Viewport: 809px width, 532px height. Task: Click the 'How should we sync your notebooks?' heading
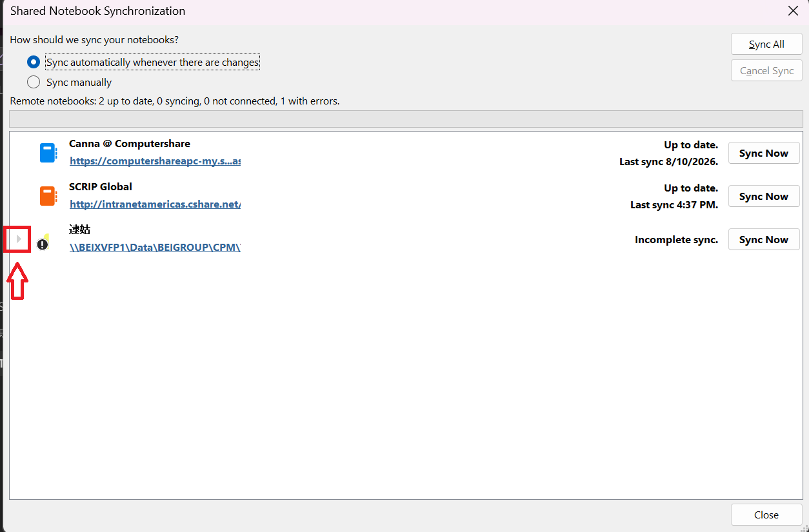94,40
